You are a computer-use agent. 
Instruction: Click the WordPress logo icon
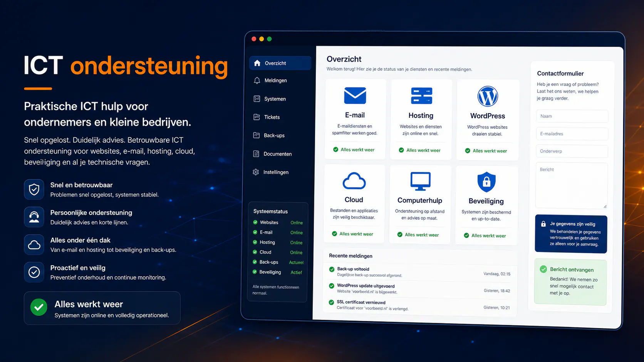(x=488, y=96)
